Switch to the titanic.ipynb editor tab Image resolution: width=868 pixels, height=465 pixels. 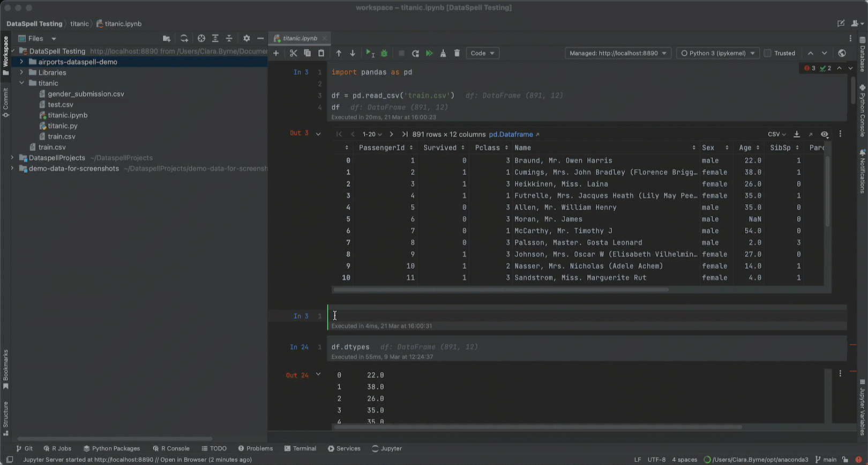click(x=300, y=38)
